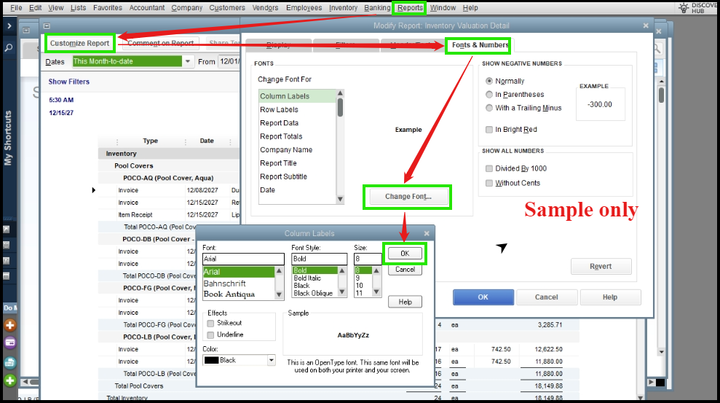Open the File menu
The width and height of the screenshot is (720, 403).
tap(16, 8)
